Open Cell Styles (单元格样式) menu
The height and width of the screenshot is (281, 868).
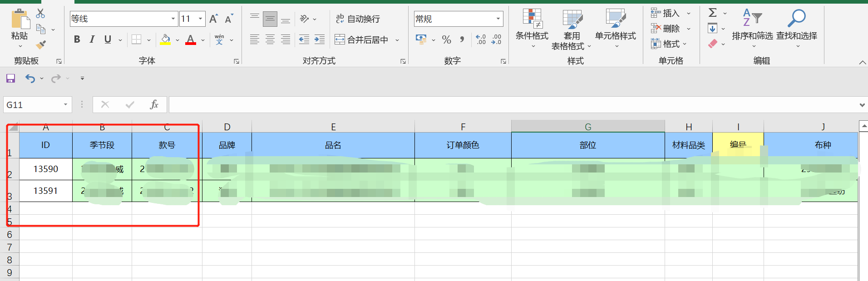pyautogui.click(x=616, y=28)
